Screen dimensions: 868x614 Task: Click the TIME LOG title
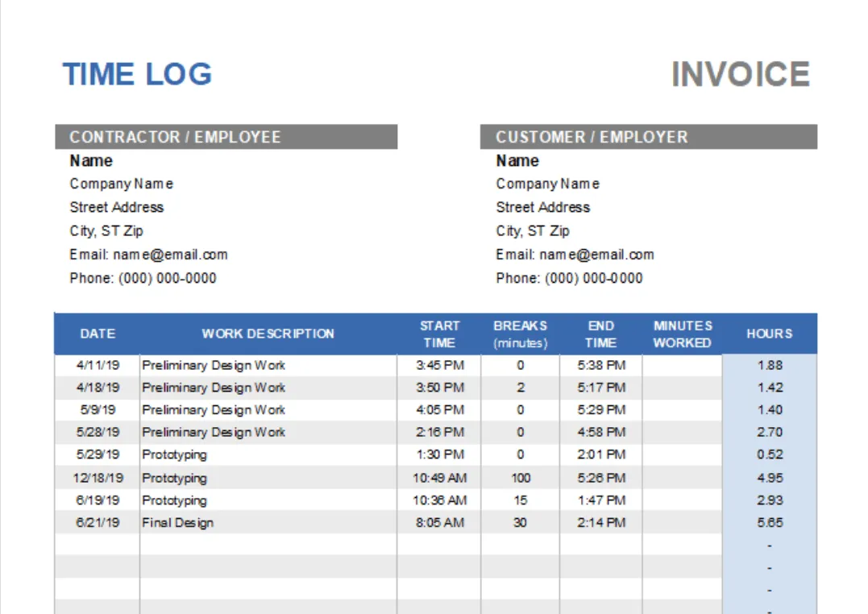[137, 74]
